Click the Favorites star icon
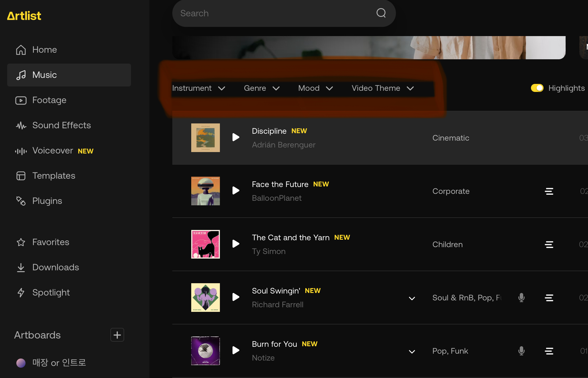The width and height of the screenshot is (588, 378). [x=21, y=243]
